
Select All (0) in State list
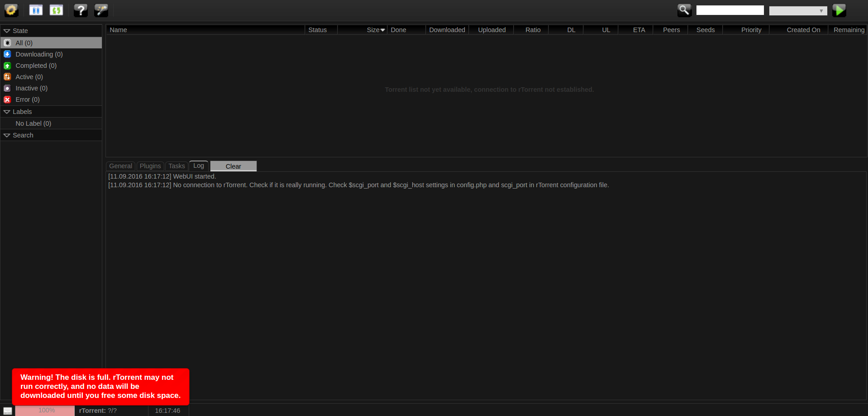point(51,43)
